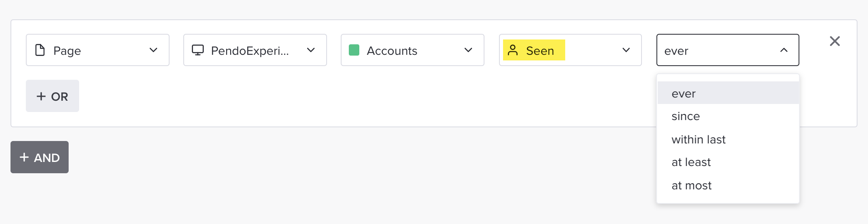Collapse the ever dropdown using its up chevron
868x224 pixels.
pyautogui.click(x=784, y=50)
